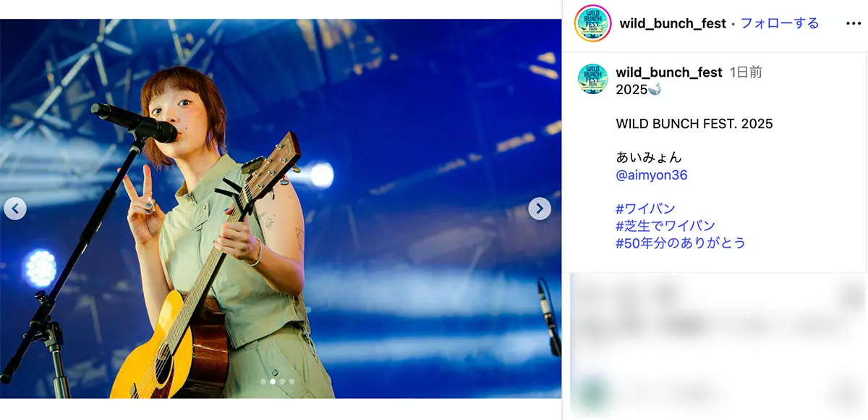Open the @aimyon36 mention

(x=652, y=175)
